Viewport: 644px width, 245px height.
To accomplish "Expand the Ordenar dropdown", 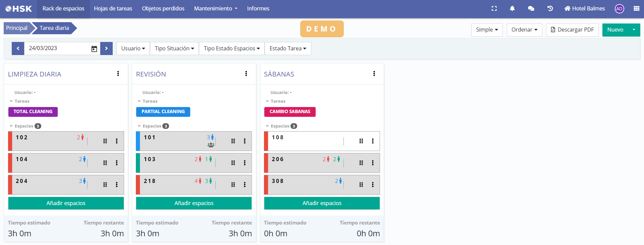I will click(x=524, y=30).
